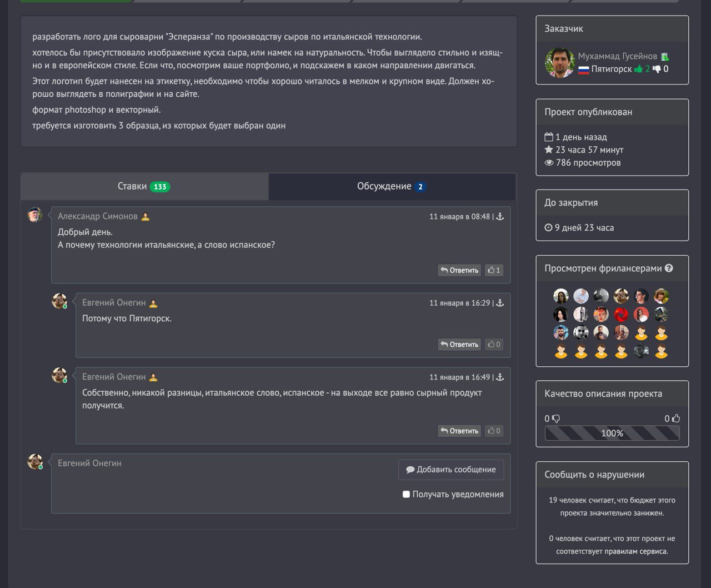Click the Обсуждение count badge 2
This screenshot has width=711, height=588.
(420, 187)
